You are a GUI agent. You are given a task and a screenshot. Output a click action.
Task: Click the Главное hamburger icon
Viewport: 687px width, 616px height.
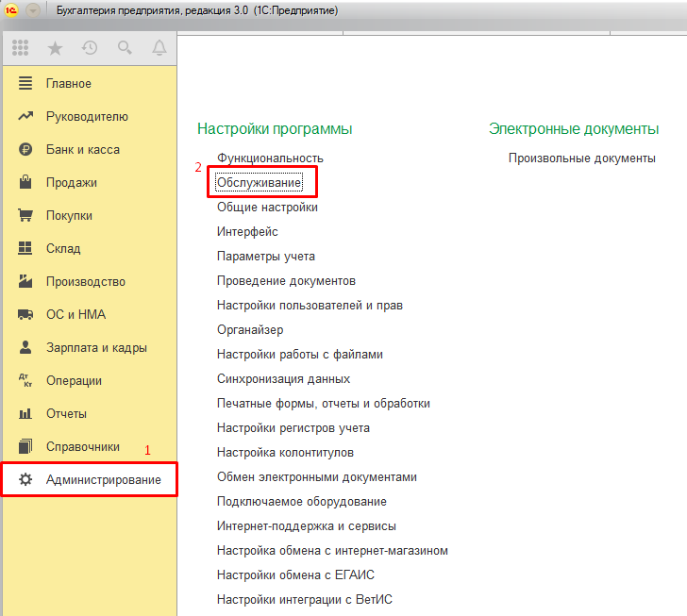click(x=25, y=83)
